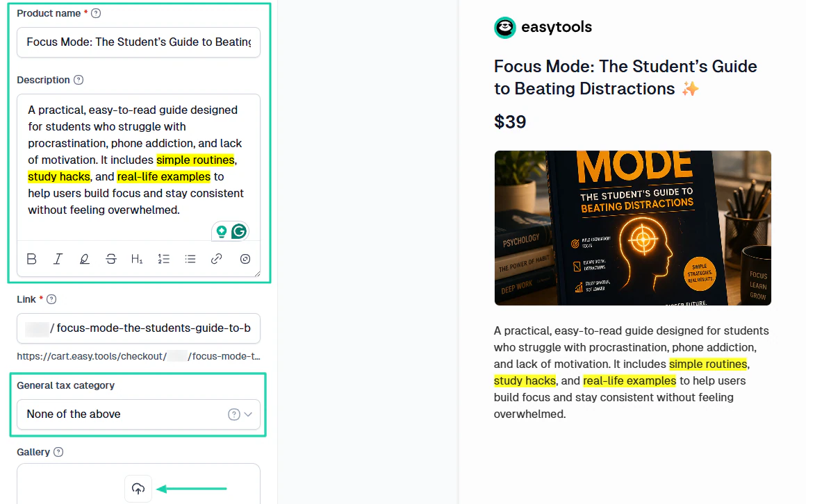Insert an H1 heading in description

[137, 259]
